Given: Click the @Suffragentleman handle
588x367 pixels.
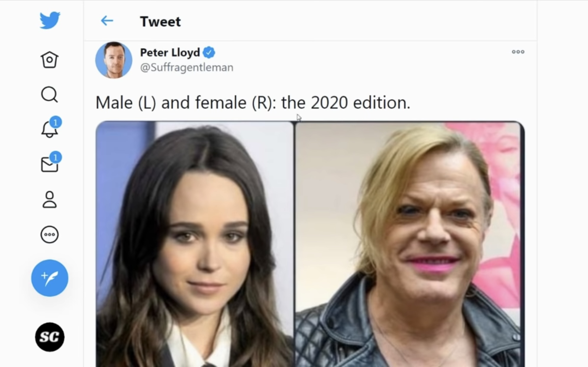Looking at the screenshot, I should (187, 67).
